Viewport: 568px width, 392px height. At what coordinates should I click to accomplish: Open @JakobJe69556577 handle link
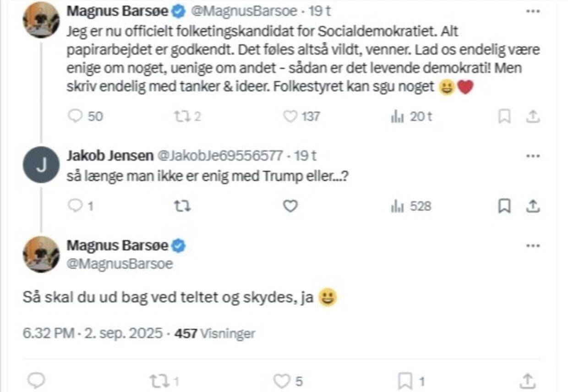point(220,156)
